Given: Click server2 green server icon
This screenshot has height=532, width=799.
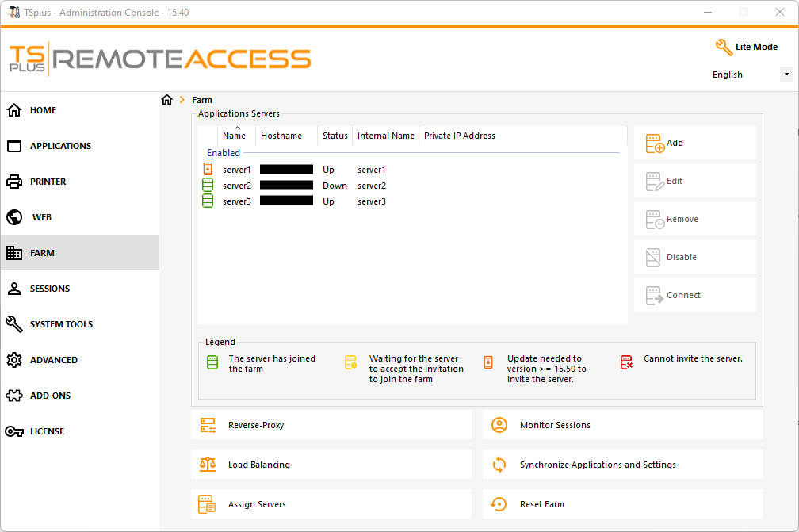Looking at the screenshot, I should point(208,186).
